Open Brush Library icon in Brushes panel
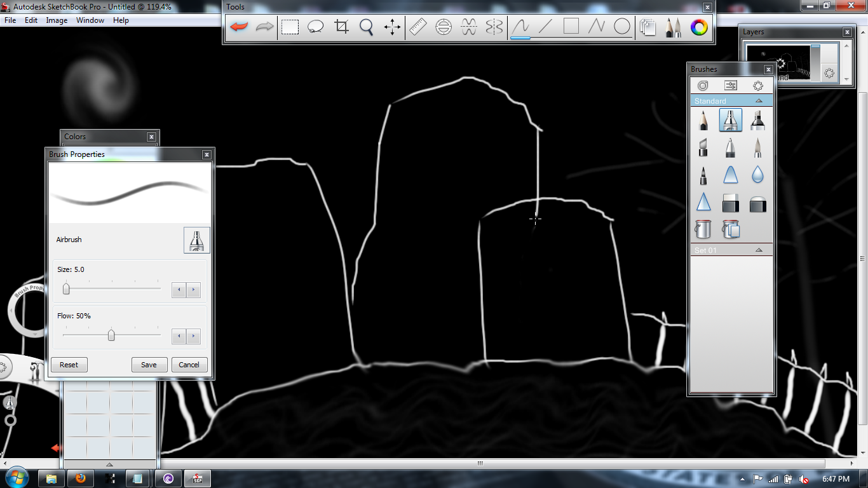Viewport: 868px width, 488px height. pyautogui.click(x=703, y=85)
